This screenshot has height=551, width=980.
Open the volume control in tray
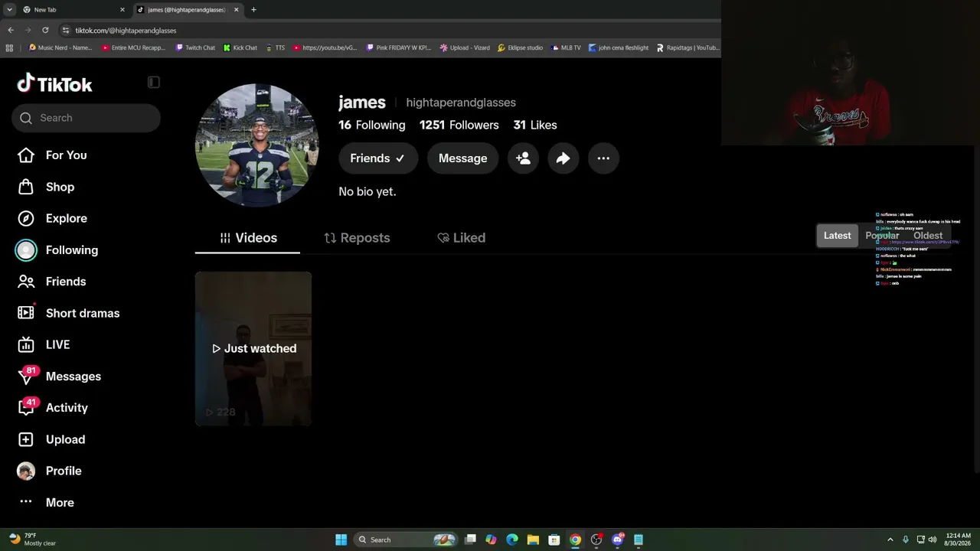[933, 540]
